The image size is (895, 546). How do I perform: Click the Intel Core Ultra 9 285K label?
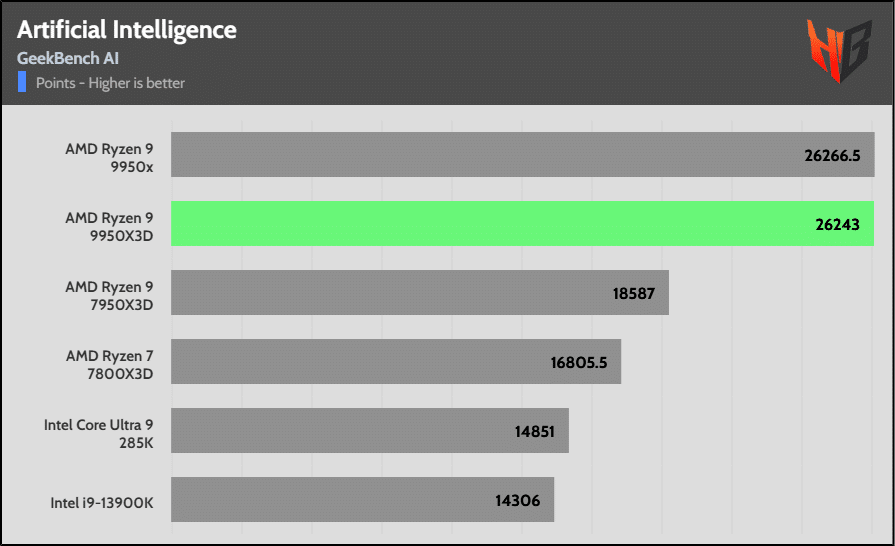click(98, 432)
